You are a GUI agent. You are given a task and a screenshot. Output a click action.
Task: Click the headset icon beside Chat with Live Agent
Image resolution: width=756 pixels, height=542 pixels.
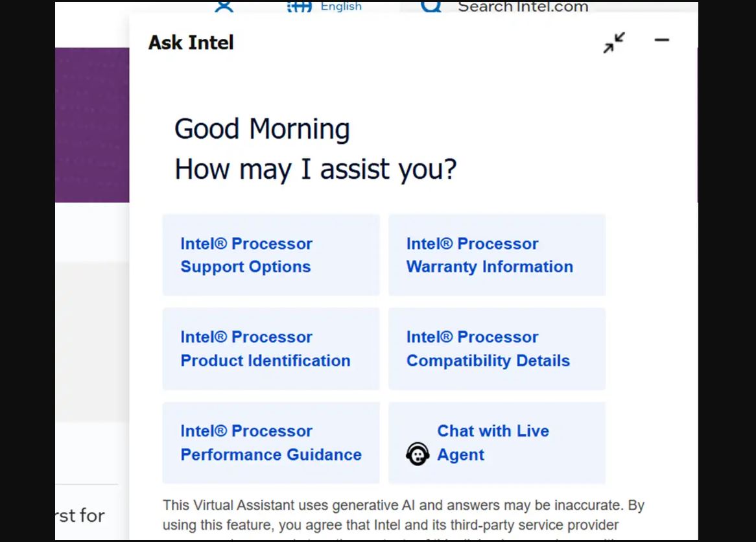click(x=418, y=454)
